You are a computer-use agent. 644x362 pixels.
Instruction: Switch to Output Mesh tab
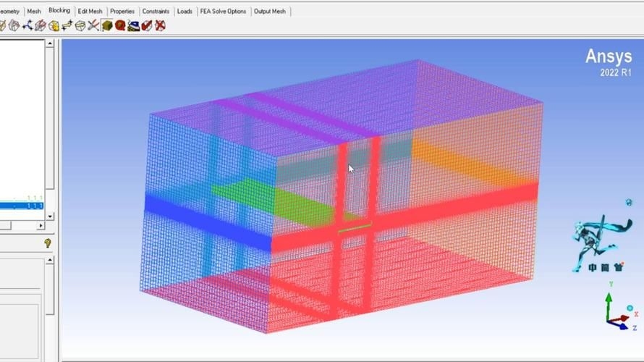tap(270, 12)
